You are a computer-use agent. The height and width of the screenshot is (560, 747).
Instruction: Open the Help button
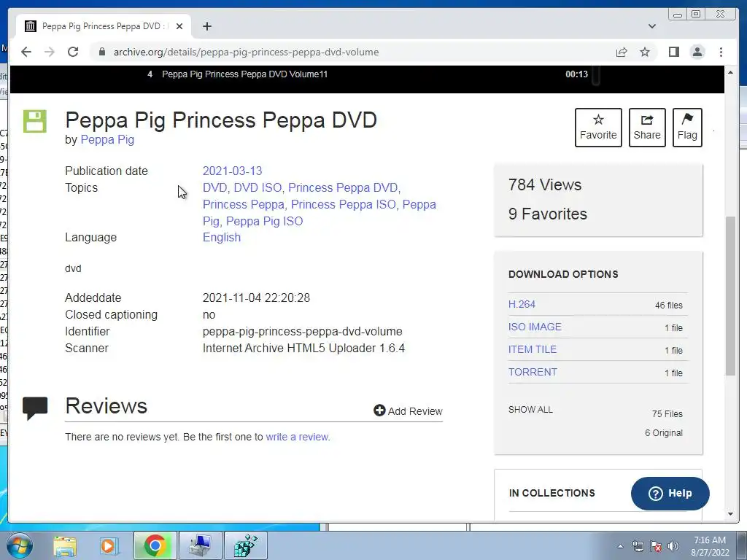coord(670,494)
